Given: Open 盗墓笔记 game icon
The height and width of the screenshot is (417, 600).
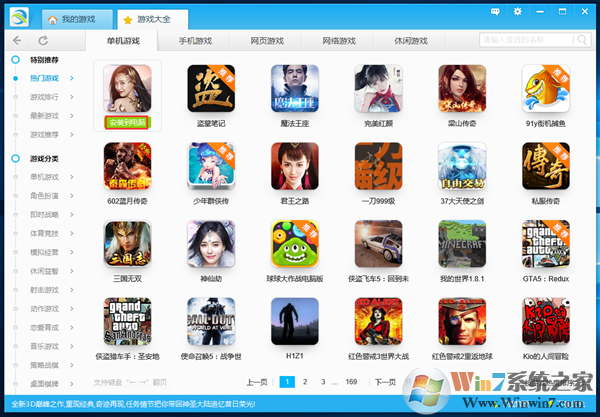Looking at the screenshot, I should (211, 88).
